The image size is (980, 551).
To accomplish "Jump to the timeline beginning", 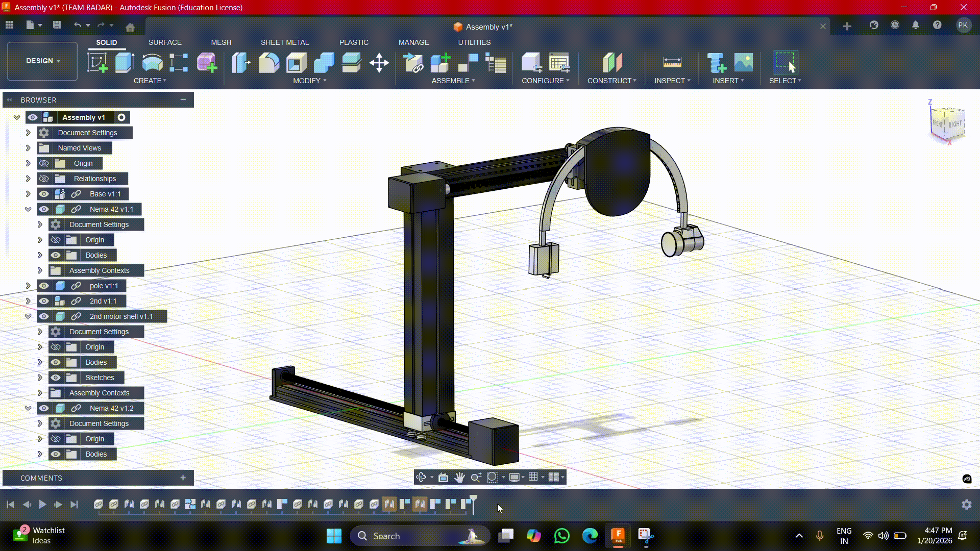I will [x=10, y=505].
